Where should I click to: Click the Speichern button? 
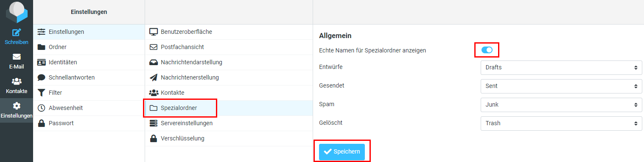(342, 151)
